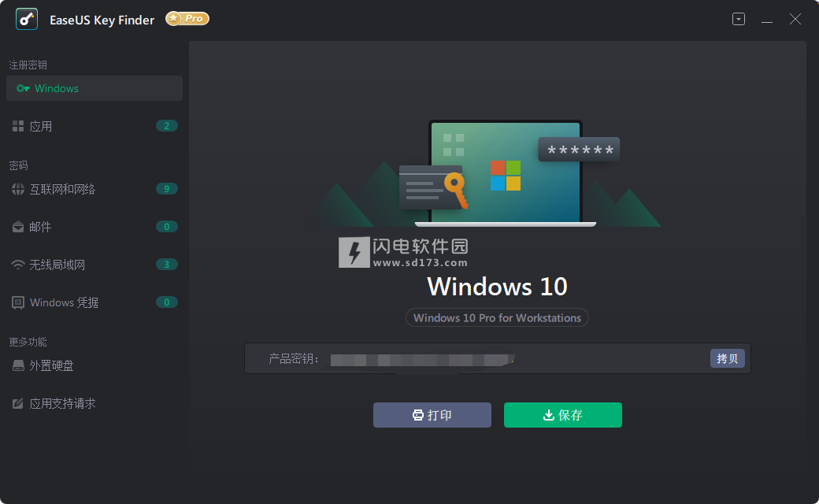Click the 应用 count badge showing 2
819x504 pixels.
(167, 126)
